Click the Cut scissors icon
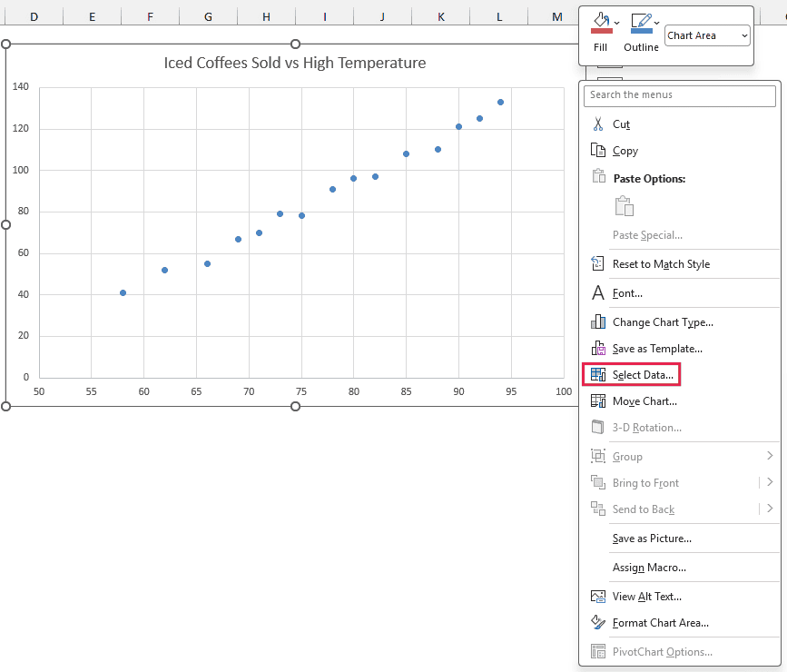Screen dimensions: 787x672 [x=598, y=124]
